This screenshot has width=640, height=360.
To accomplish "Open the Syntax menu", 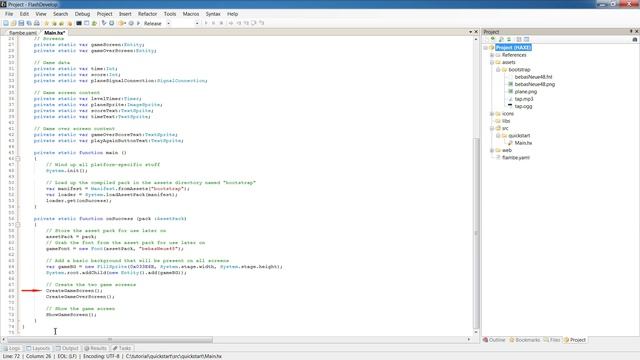I will click(213, 14).
